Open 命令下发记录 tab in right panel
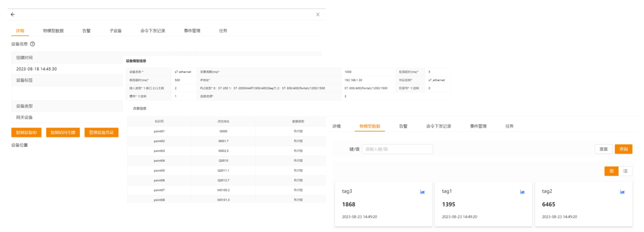This screenshot has width=644, height=232. click(439, 126)
